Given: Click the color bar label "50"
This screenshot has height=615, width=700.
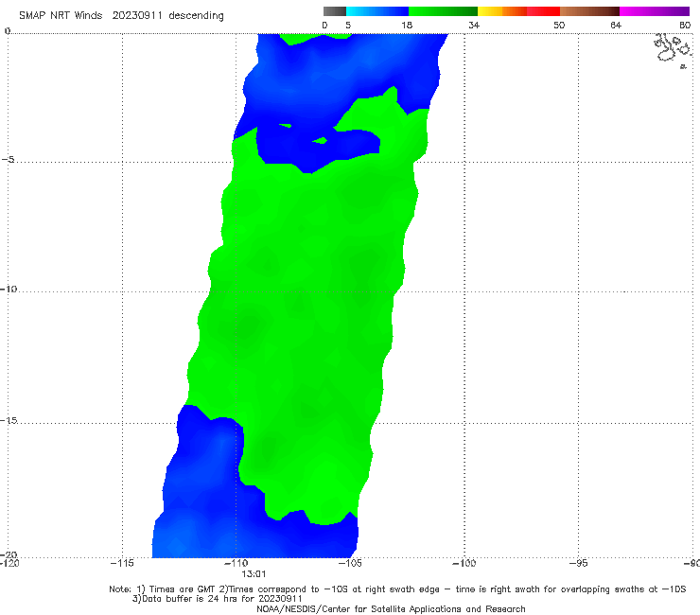Looking at the screenshot, I should point(559,26).
